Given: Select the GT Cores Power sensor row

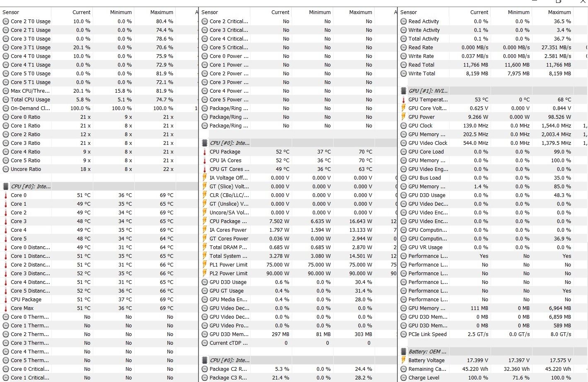Looking at the screenshot, I should 229,239.
